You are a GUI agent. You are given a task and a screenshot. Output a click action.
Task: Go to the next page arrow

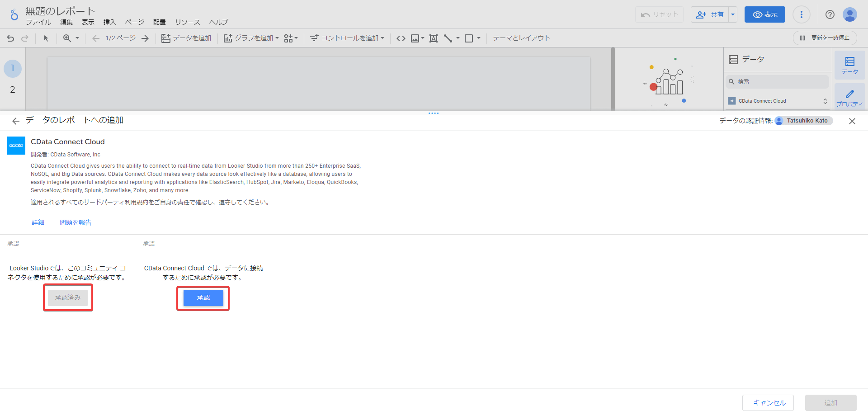pos(145,38)
